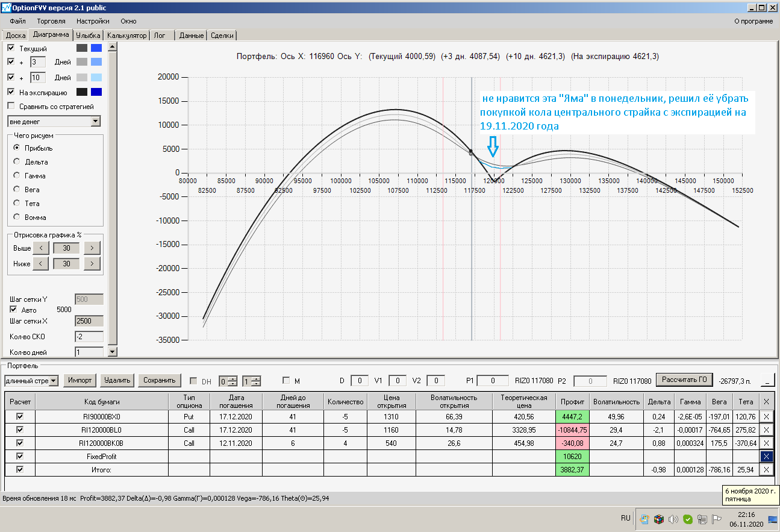This screenshot has width=780, height=532.
Task: Remove FixedProfit row using blue X
Action: point(766,456)
